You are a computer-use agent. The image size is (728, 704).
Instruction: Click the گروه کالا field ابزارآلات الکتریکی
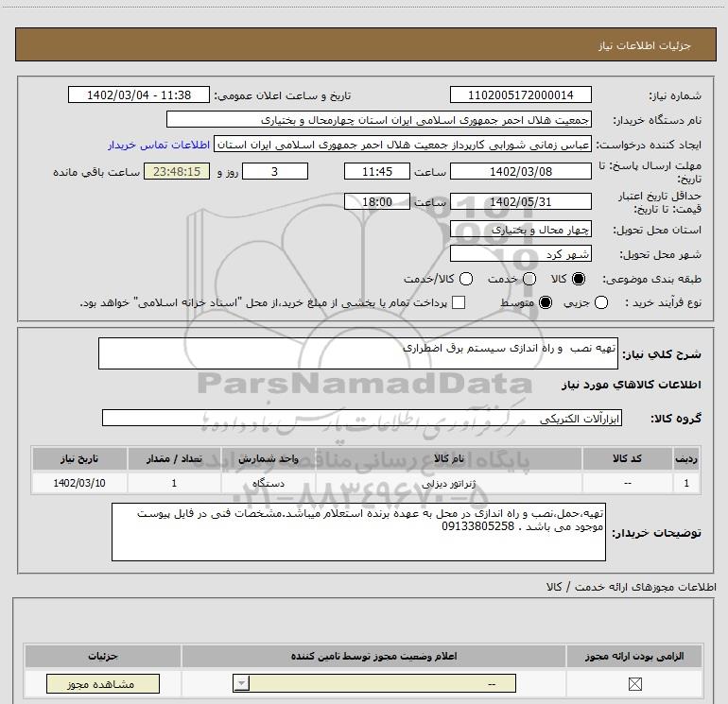[362, 418]
